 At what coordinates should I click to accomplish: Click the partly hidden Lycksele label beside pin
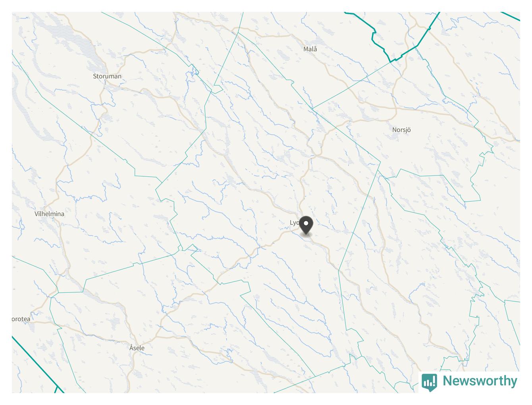pos(294,223)
